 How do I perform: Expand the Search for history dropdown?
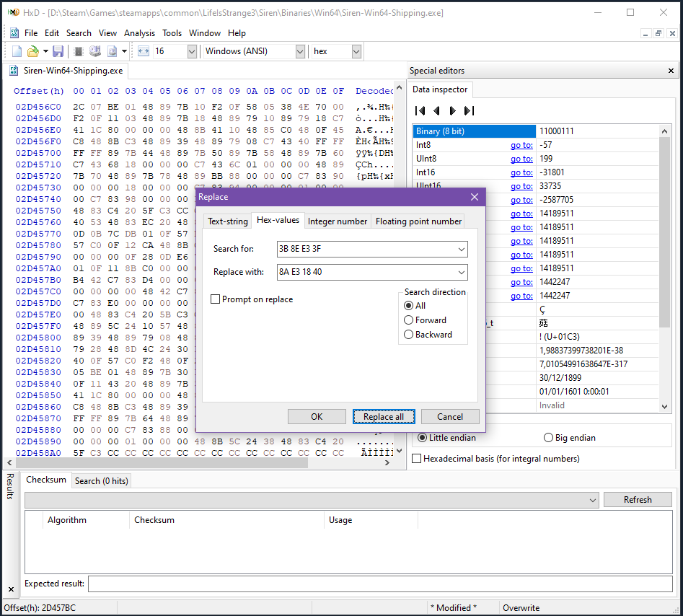pos(461,250)
